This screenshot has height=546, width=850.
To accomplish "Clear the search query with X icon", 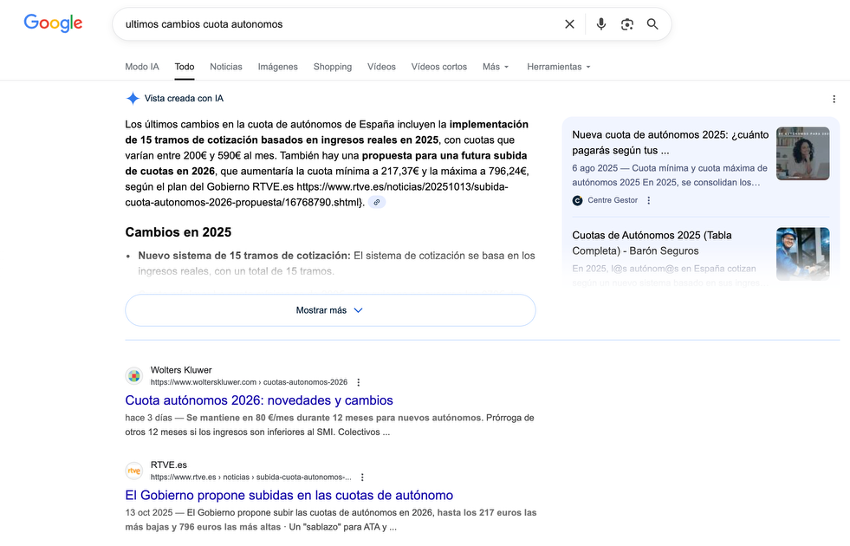I will 569,24.
